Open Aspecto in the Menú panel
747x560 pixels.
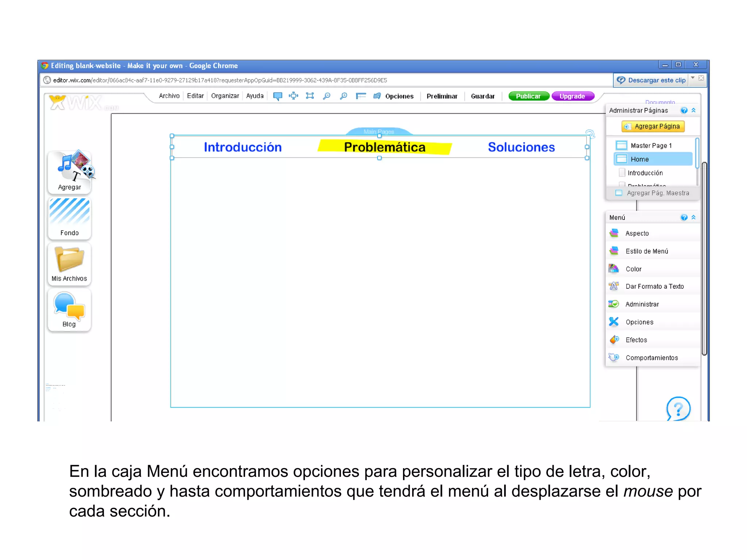pos(653,233)
